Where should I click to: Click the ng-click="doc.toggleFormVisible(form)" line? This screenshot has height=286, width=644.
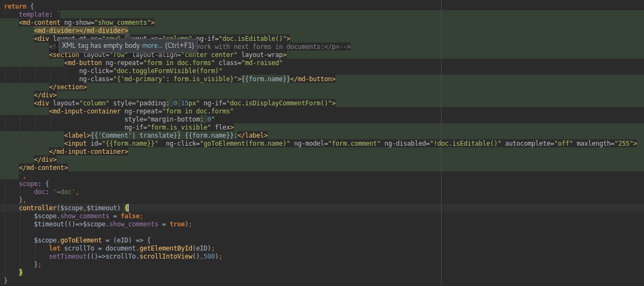click(151, 70)
